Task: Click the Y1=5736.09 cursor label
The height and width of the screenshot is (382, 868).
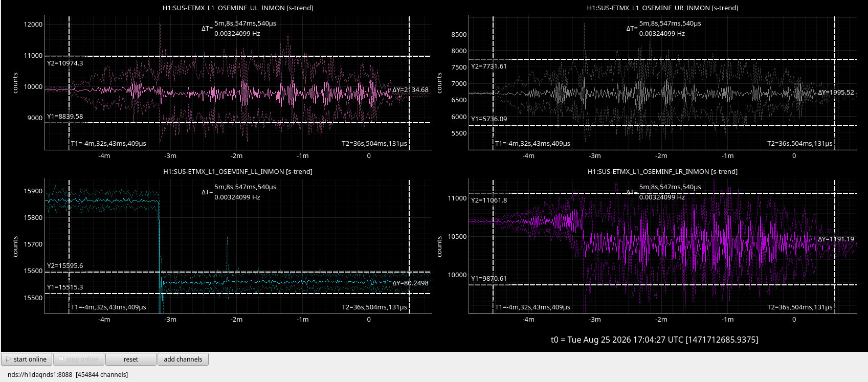Action: (489, 119)
